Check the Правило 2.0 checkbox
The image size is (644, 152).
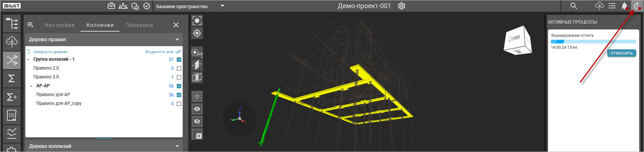(179, 68)
